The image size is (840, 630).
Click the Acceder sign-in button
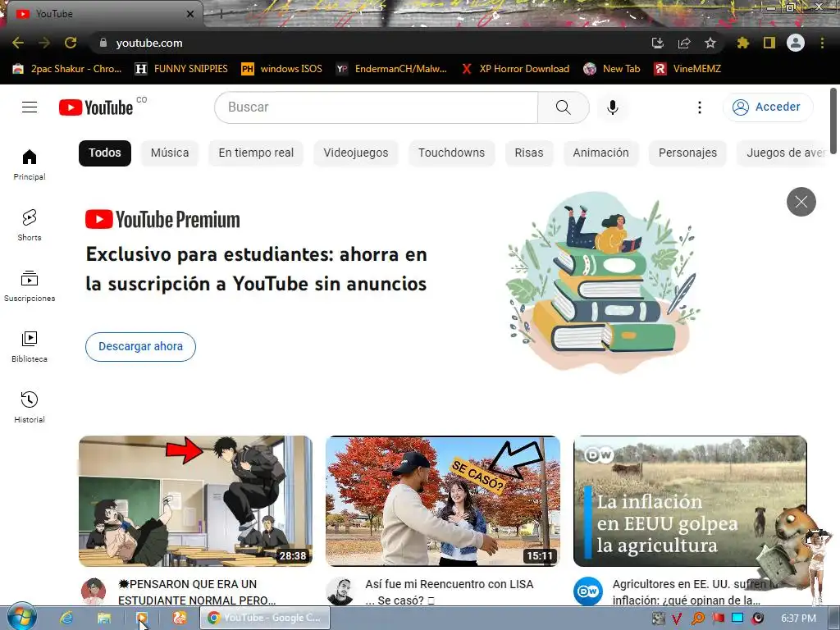[767, 107]
